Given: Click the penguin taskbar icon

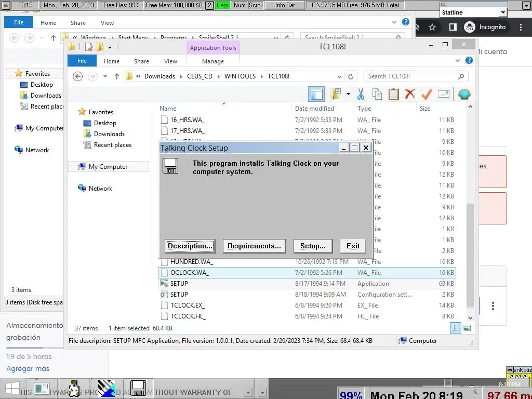Looking at the screenshot, I should point(74,389).
